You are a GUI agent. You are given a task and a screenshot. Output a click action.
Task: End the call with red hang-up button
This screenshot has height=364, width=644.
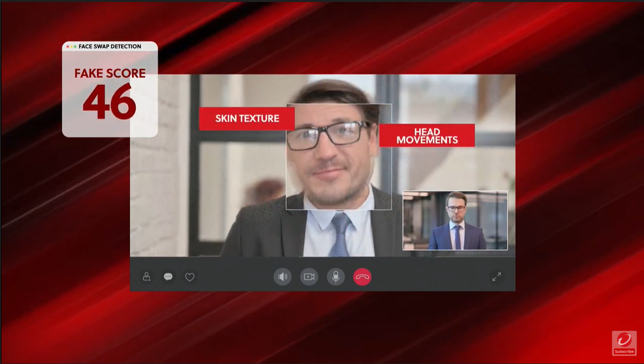tap(362, 277)
